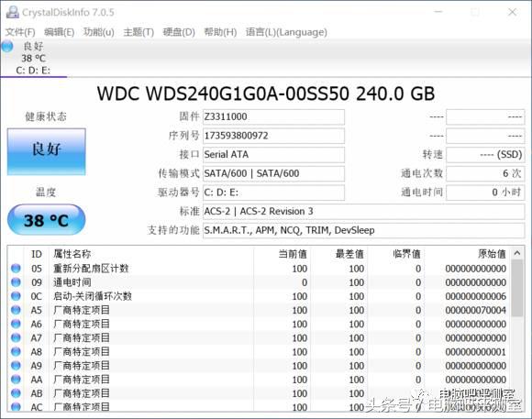Click status orb of row AB
532x419 pixels.
pyautogui.click(x=16, y=393)
